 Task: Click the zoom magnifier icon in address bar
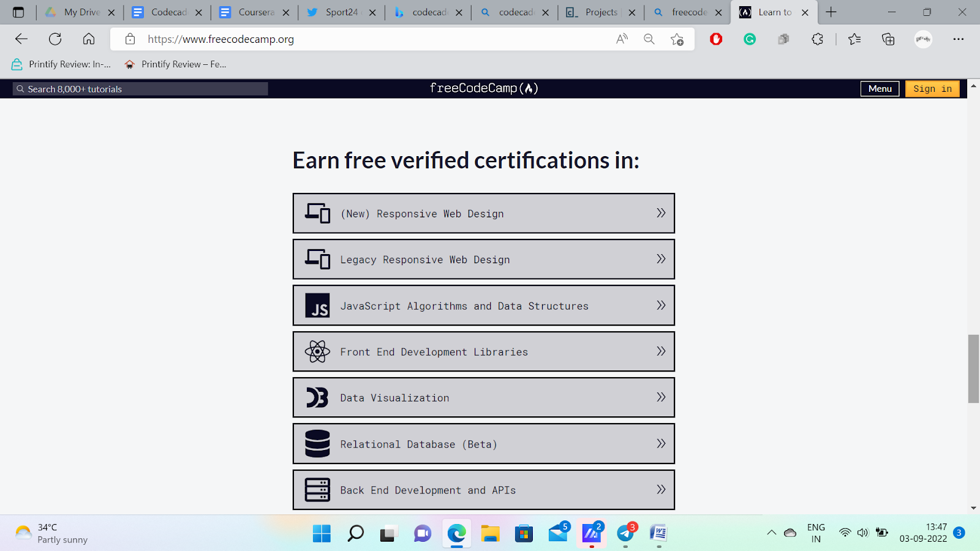(649, 39)
